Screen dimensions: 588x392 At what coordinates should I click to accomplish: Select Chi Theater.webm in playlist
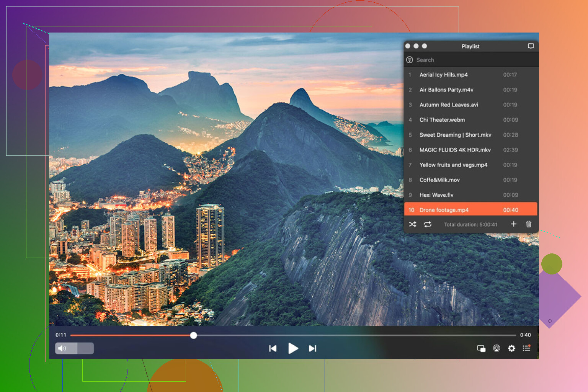pyautogui.click(x=471, y=120)
